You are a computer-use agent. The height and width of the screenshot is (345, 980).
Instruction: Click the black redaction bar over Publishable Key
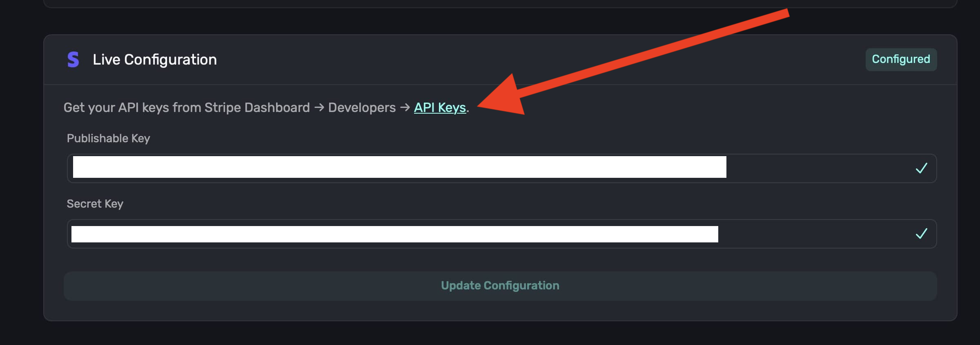(399, 167)
